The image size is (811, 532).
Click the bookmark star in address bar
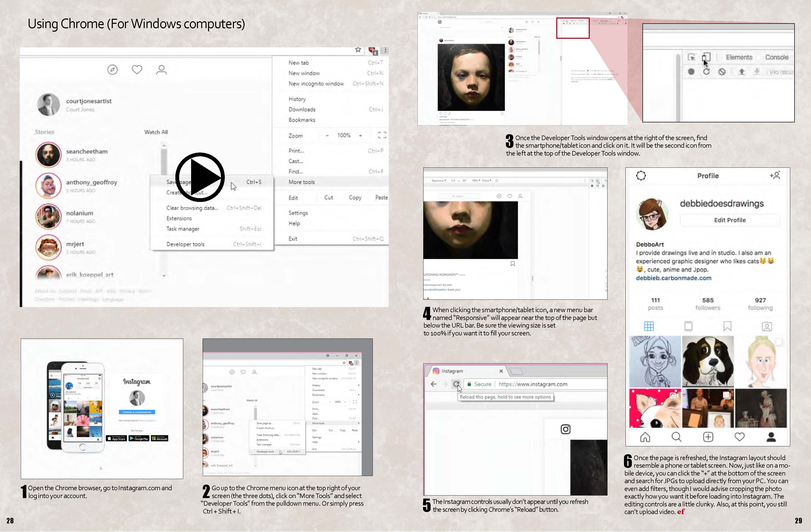tap(358, 50)
